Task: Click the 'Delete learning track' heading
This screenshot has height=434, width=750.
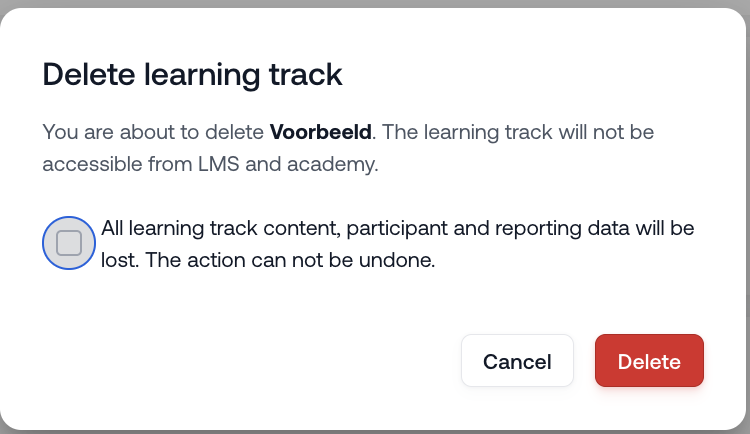Action: [x=192, y=74]
